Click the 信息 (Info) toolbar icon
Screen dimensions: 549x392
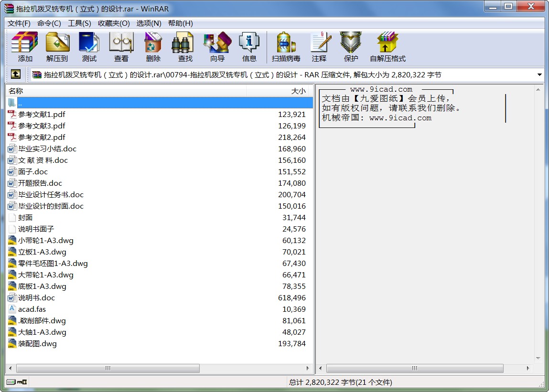pyautogui.click(x=249, y=42)
